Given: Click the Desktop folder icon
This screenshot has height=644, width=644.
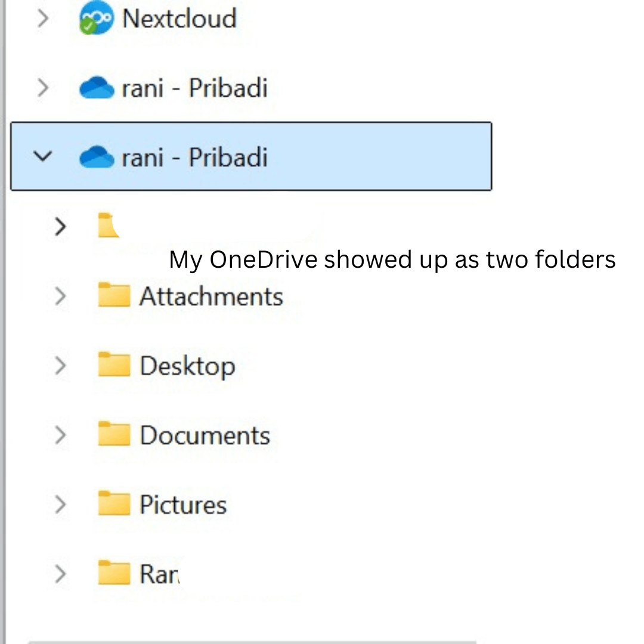Looking at the screenshot, I should pos(113,365).
